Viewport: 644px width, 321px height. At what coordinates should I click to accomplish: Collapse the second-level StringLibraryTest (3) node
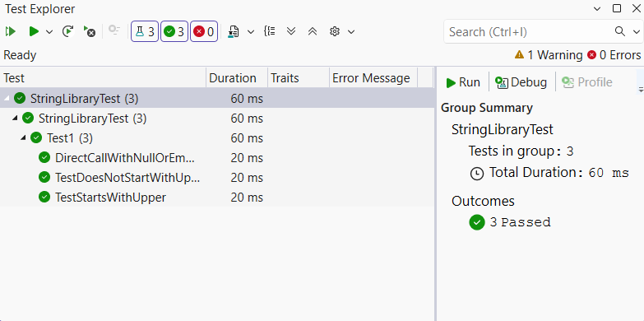click(x=15, y=119)
